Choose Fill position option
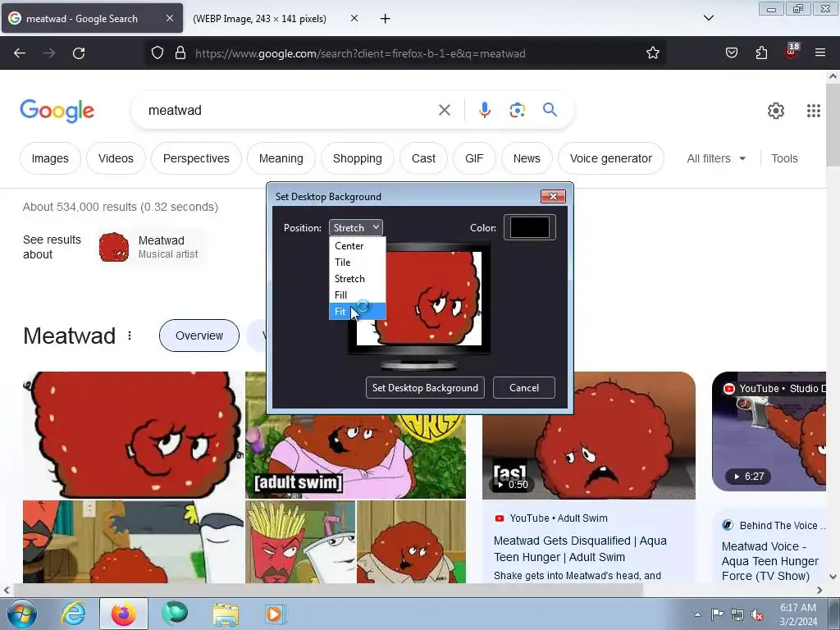The image size is (840, 630). coord(358,295)
